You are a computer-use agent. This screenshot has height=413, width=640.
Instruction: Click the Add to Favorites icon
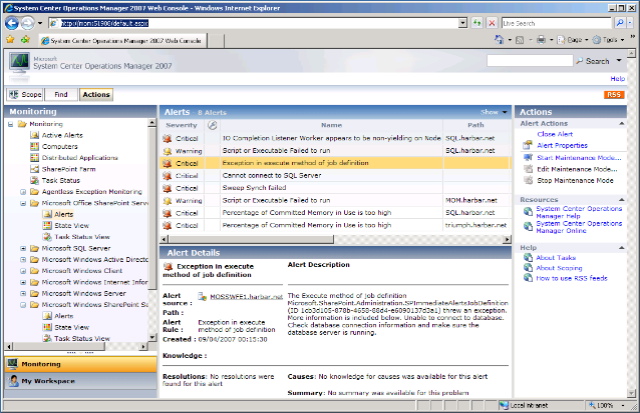pyautogui.click(x=26, y=40)
